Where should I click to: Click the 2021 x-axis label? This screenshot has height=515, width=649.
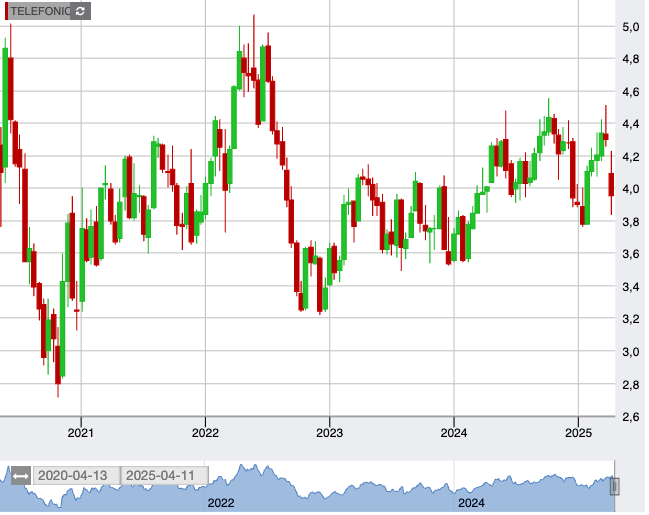click(81, 433)
